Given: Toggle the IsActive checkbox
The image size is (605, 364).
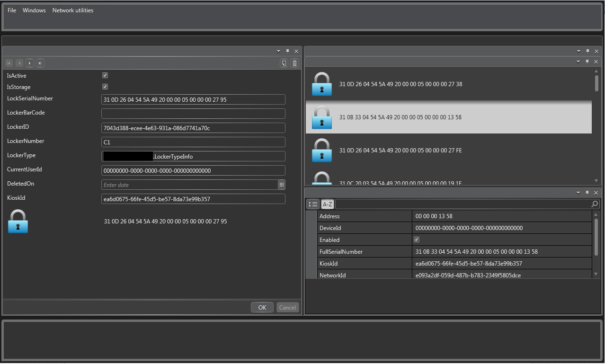Looking at the screenshot, I should coord(105,75).
